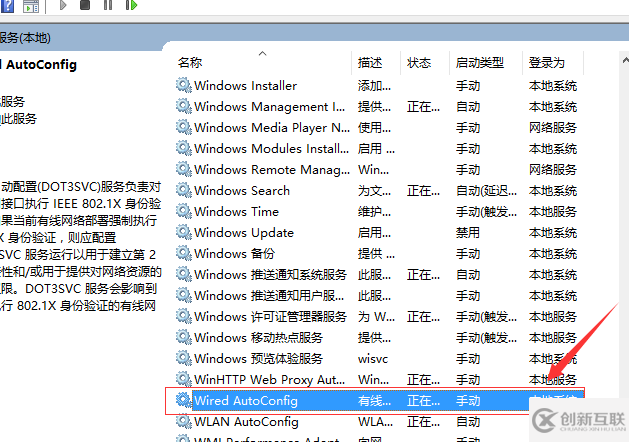Select the Windows Remote Manag... service name
Screen dimensions: 629x442
pyautogui.click(x=272, y=170)
